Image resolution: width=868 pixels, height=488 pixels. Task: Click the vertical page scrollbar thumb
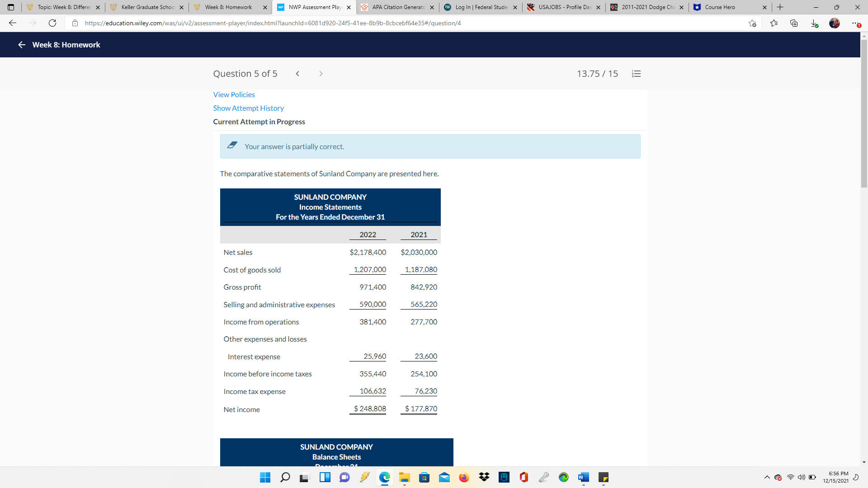[864, 113]
